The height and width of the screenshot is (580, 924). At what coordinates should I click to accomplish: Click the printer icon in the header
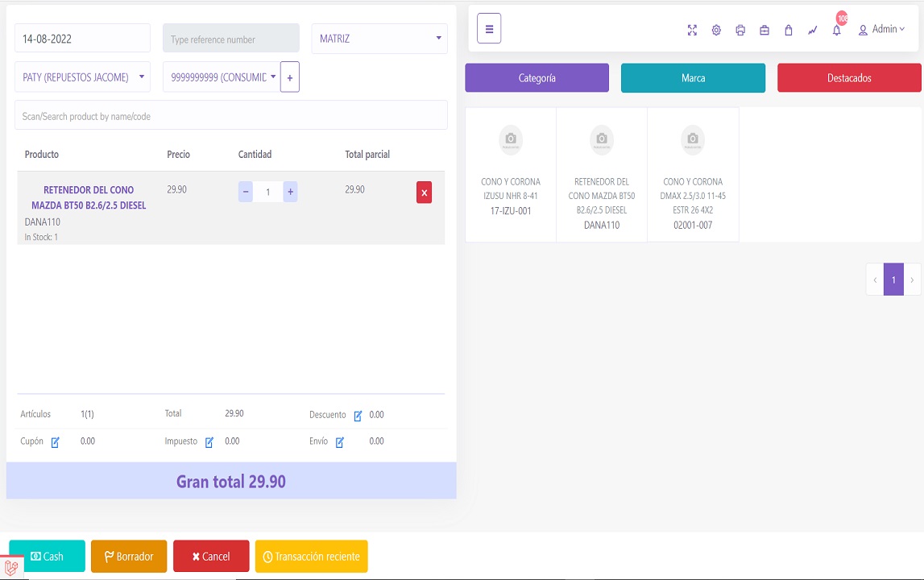(740, 30)
